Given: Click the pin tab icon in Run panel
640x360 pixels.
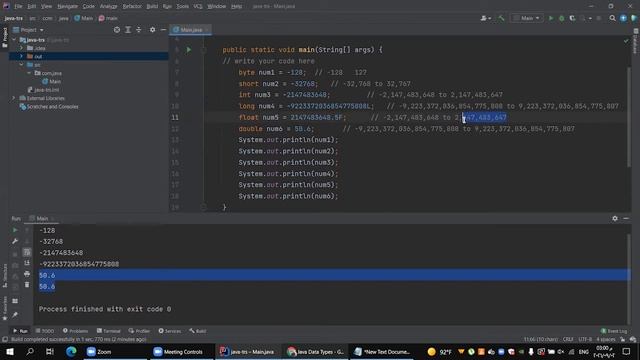Looking at the screenshot, I should tap(15, 315).
